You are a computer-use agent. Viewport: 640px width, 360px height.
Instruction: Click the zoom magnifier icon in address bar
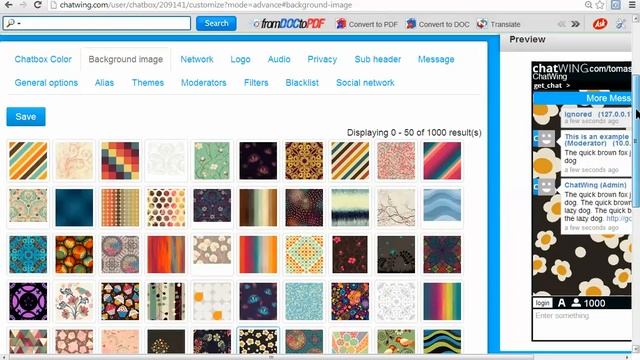pos(588,5)
